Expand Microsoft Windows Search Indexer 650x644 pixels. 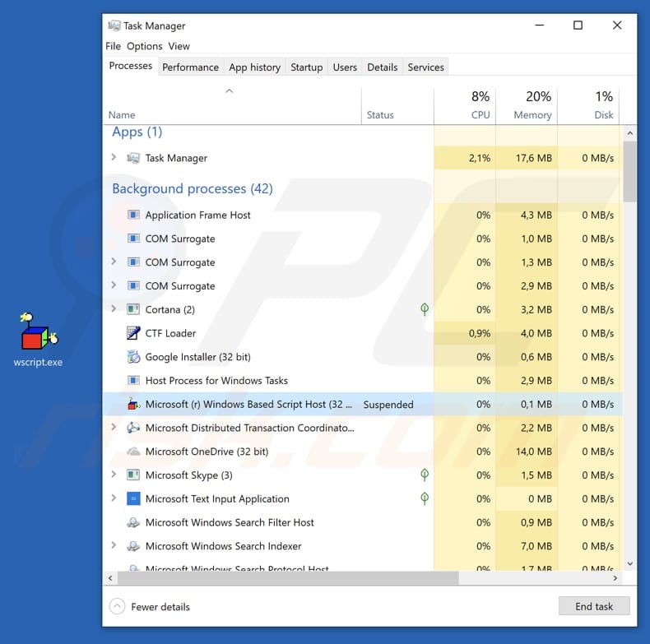(x=114, y=545)
